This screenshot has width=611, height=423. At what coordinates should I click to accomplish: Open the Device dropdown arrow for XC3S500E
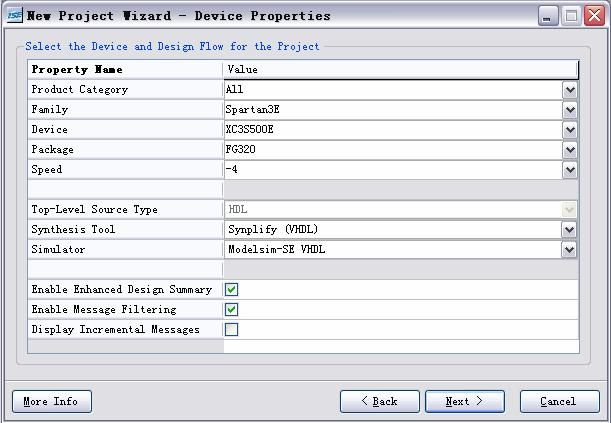(x=570, y=130)
